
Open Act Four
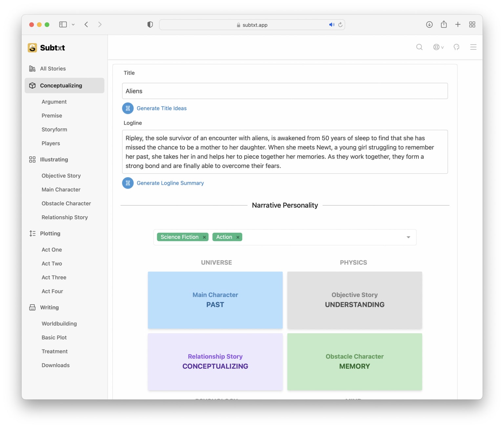[x=52, y=291]
